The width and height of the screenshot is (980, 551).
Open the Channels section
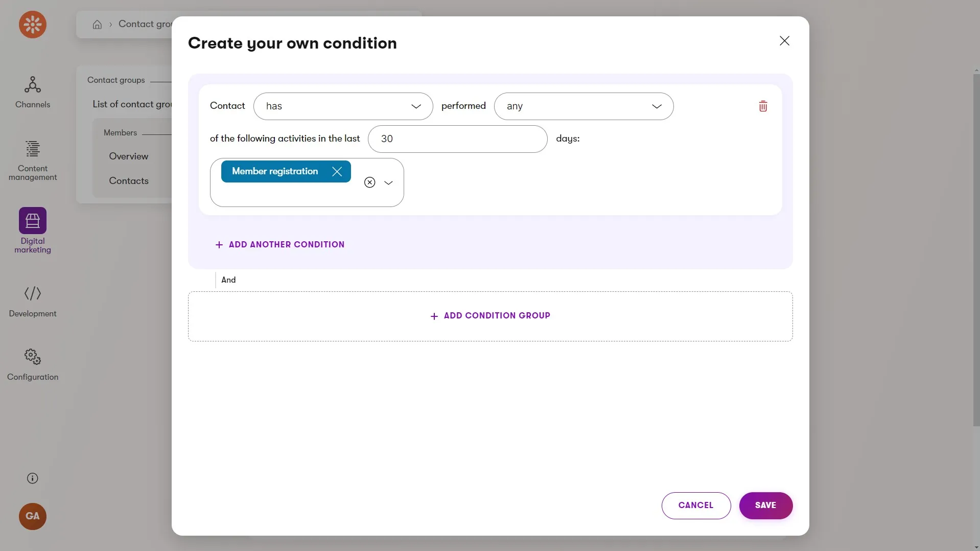pos(33,93)
